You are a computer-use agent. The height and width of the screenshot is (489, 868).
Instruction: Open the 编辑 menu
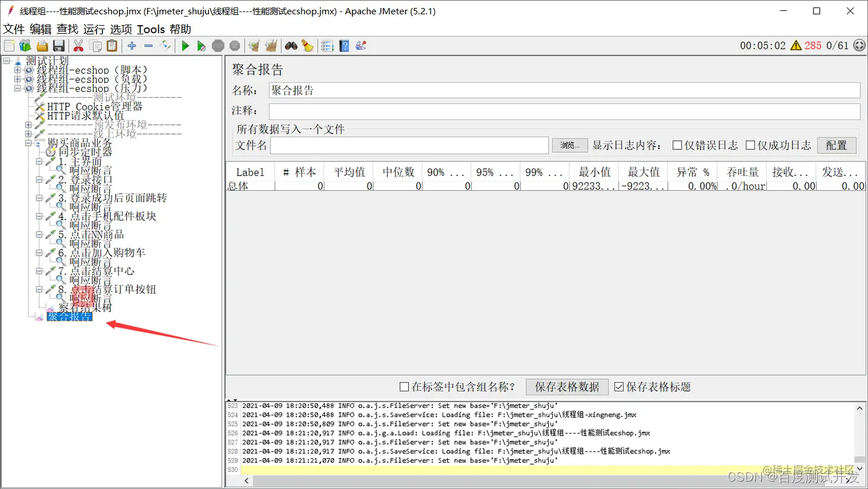point(40,29)
